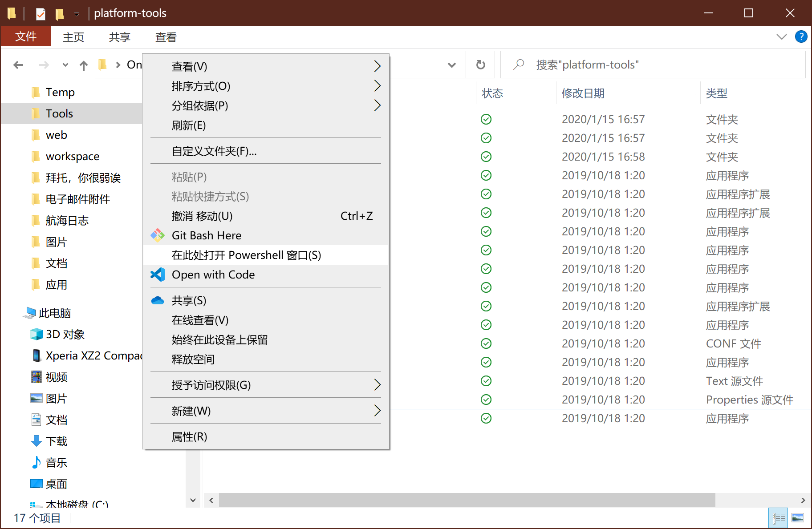Choose 释放空间 menu entry

click(x=266, y=359)
